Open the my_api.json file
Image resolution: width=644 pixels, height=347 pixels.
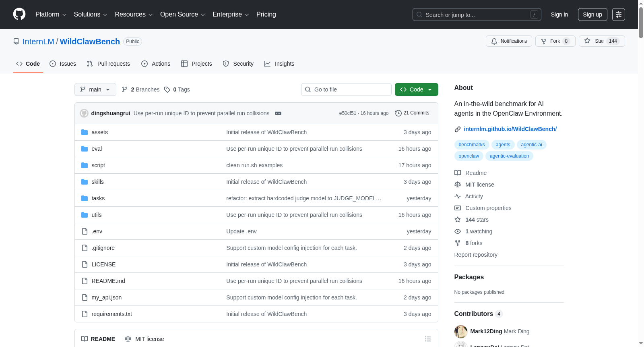pyautogui.click(x=106, y=297)
